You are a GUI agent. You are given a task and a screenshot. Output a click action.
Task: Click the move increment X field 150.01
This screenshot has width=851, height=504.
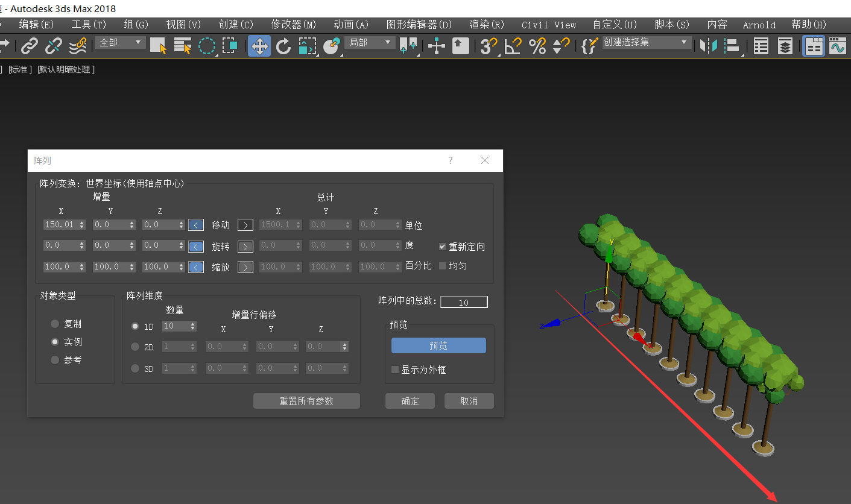[60, 225]
